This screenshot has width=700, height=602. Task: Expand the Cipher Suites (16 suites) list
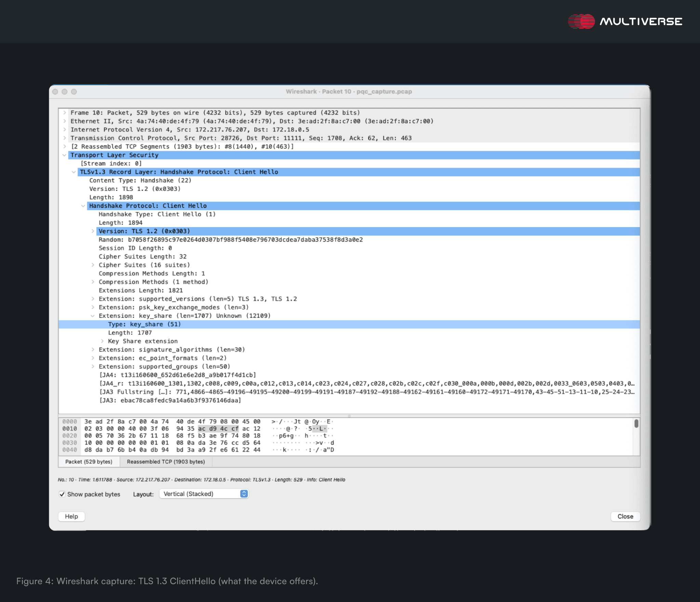click(x=93, y=265)
